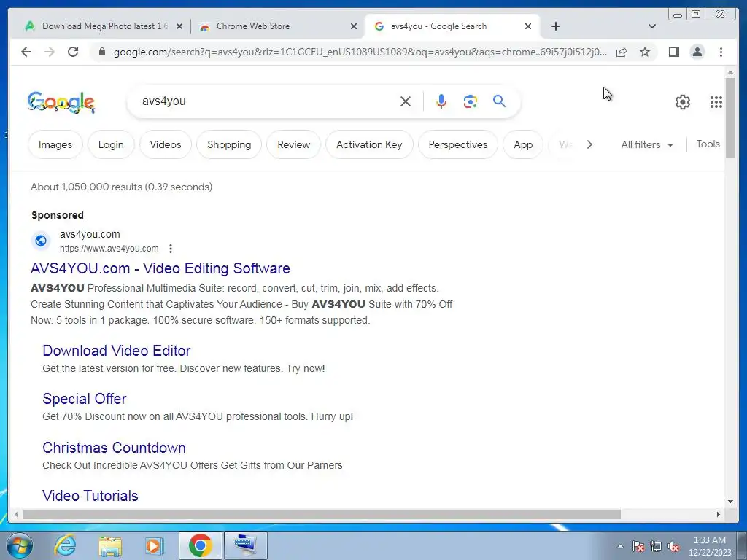Select the Shopping filter chip
The image size is (747, 560).
pyautogui.click(x=229, y=145)
